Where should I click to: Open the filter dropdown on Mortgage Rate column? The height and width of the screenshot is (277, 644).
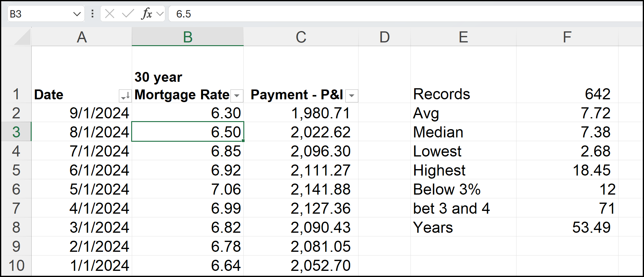[x=237, y=96]
